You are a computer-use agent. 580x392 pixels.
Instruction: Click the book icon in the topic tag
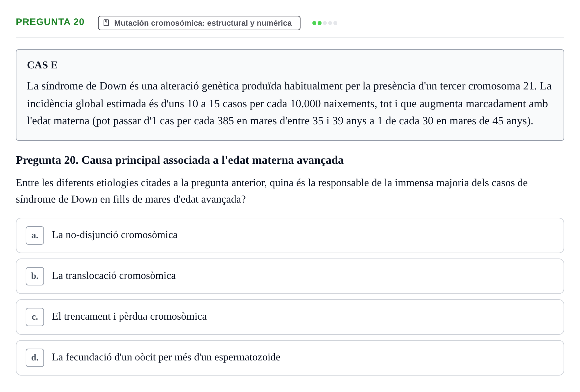point(106,23)
